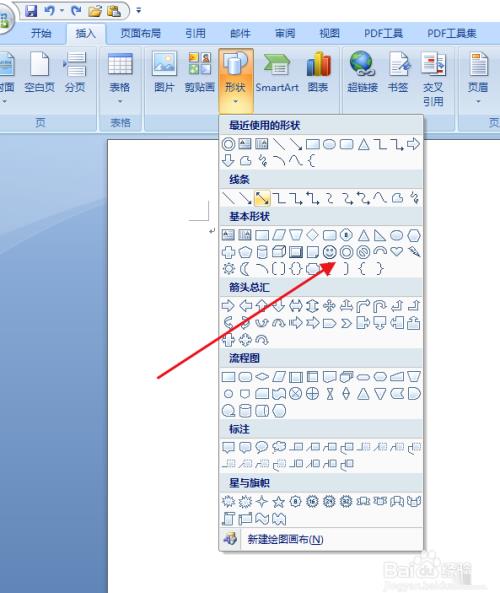Switch to the 视图 tab

coord(329,33)
